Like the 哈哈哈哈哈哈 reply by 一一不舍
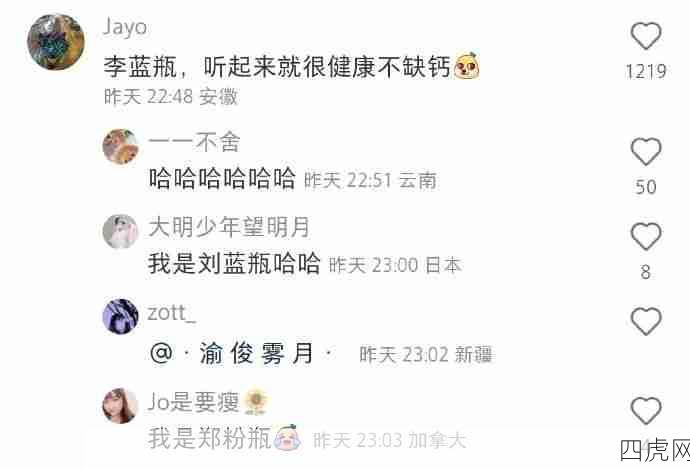 (646, 152)
